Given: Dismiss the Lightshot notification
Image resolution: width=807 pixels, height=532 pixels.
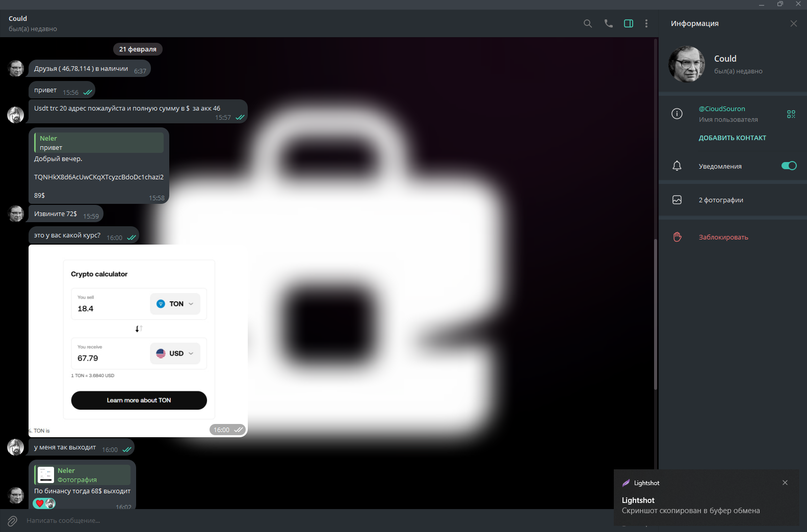Looking at the screenshot, I should click(x=785, y=483).
